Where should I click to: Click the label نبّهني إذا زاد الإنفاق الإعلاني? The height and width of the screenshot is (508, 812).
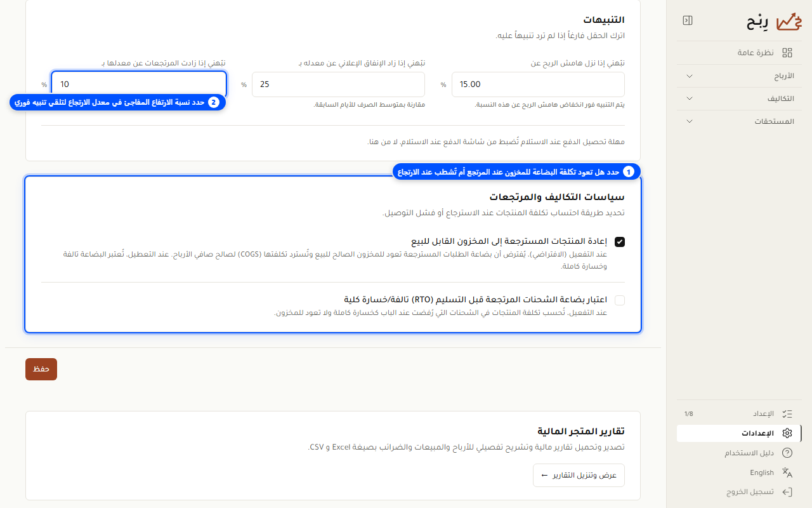[362, 63]
